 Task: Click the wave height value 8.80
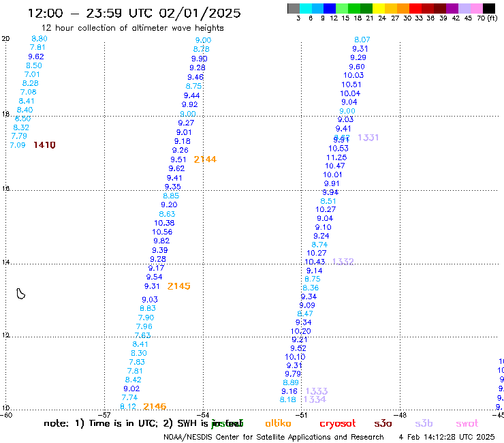coord(40,39)
